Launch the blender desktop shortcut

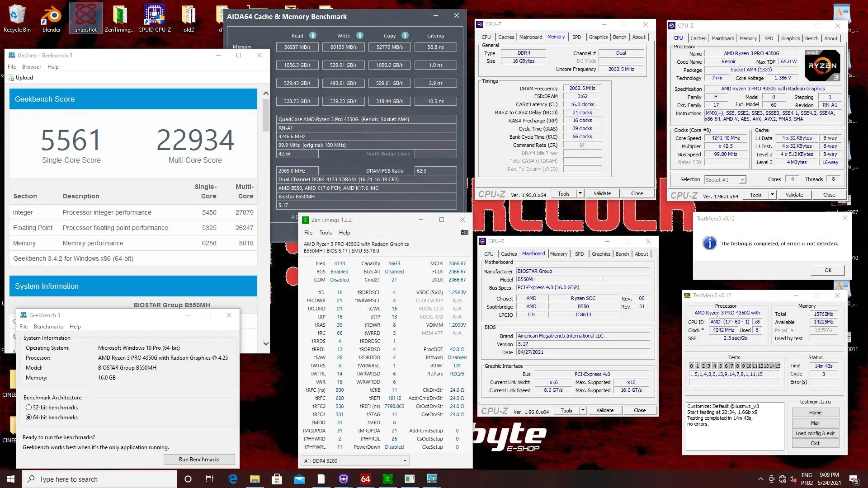(52, 18)
